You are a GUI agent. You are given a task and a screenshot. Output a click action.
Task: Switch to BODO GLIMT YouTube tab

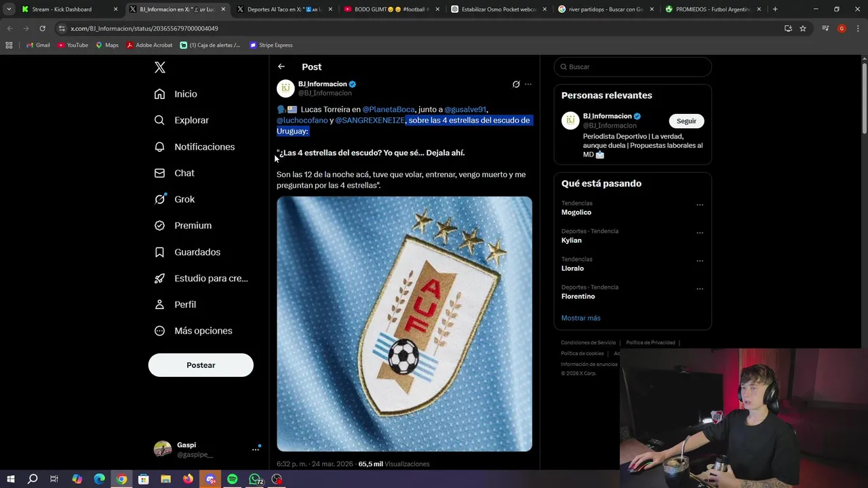[x=392, y=9]
